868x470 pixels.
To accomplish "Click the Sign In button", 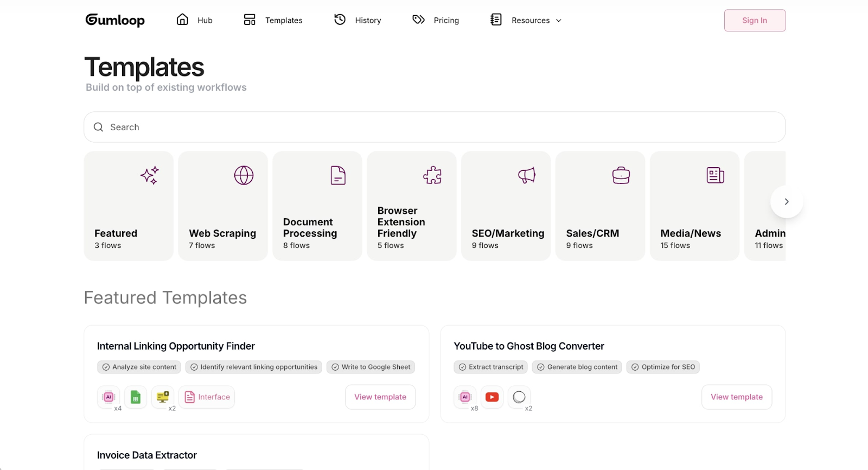I will pyautogui.click(x=755, y=20).
